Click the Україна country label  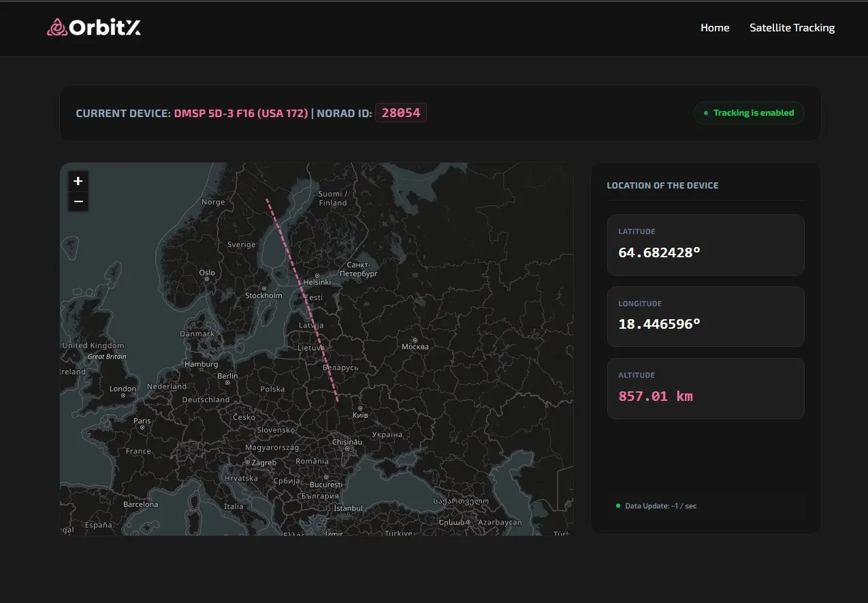click(387, 434)
